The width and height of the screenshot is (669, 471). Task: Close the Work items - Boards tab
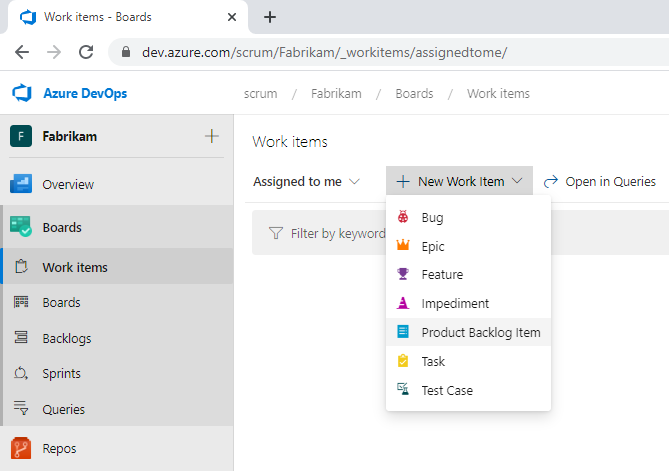232,17
